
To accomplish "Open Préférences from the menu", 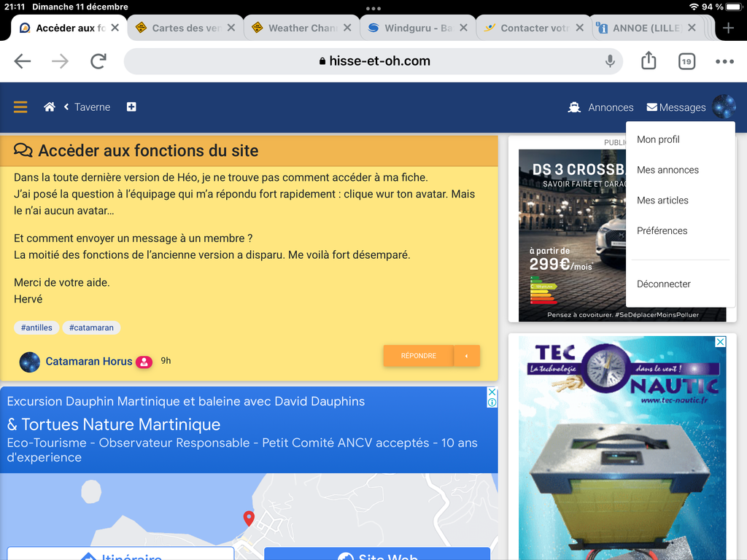I will click(x=662, y=231).
